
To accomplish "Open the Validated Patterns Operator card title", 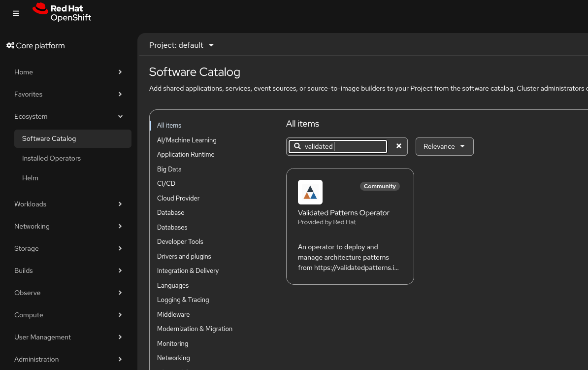I will pos(344,213).
